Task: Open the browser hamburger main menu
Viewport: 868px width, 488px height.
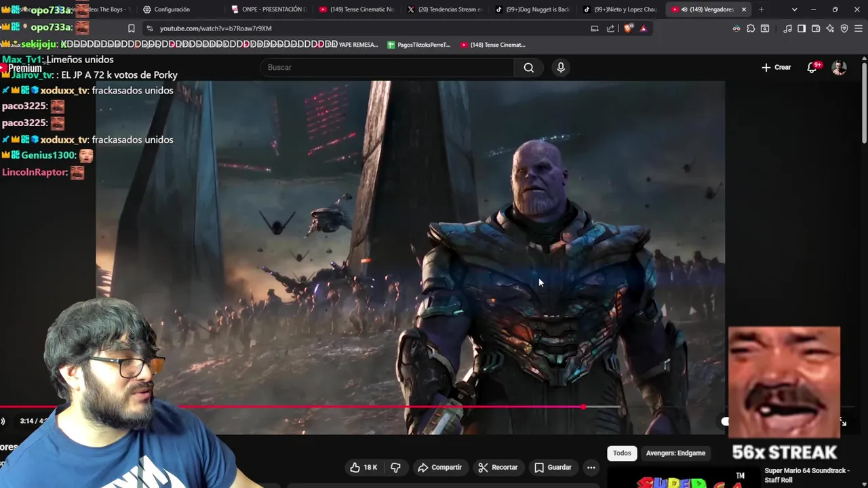Action: tap(859, 28)
